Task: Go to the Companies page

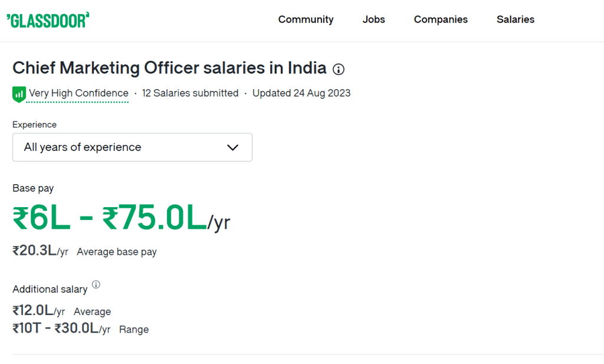Action: point(440,19)
